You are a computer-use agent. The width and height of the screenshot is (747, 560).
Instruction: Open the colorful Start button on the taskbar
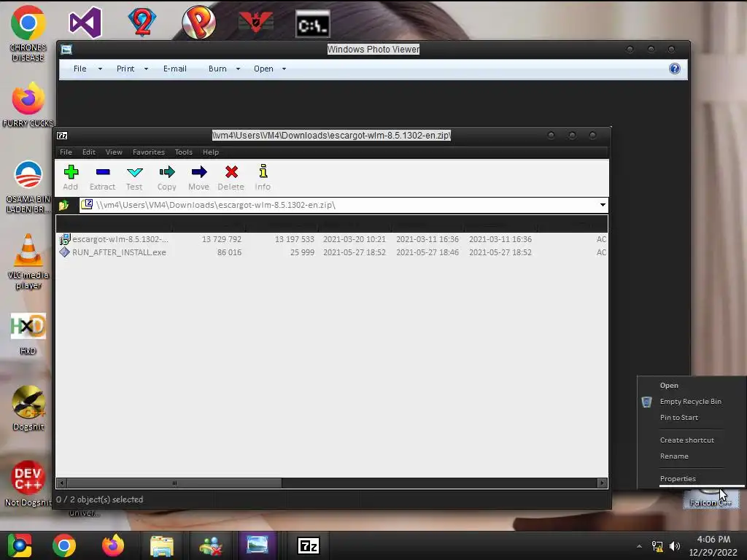pyautogui.click(x=20, y=545)
